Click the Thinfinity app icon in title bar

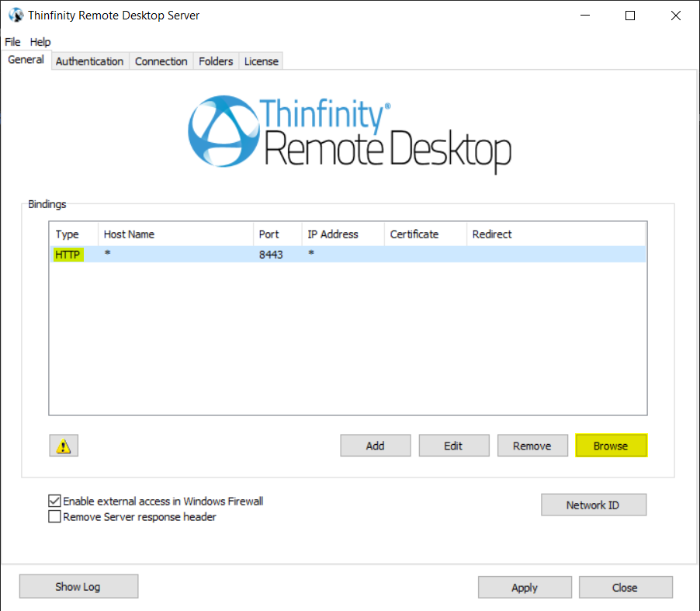tap(16, 16)
